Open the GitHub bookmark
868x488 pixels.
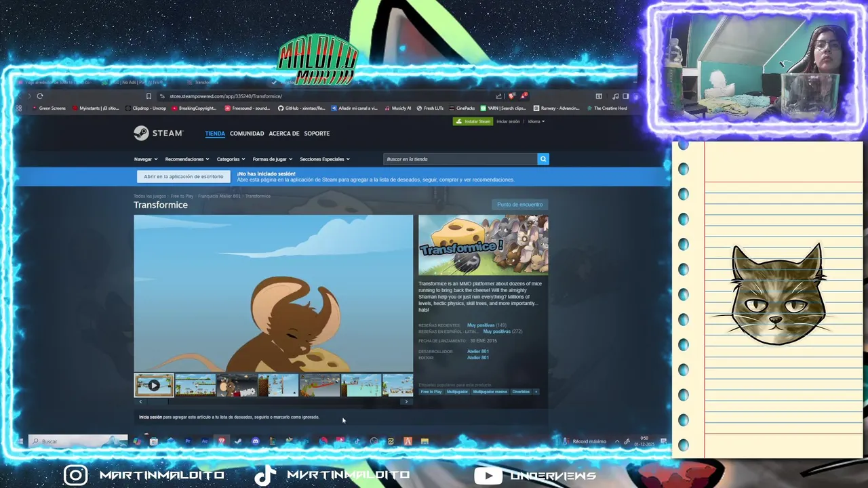click(302, 108)
